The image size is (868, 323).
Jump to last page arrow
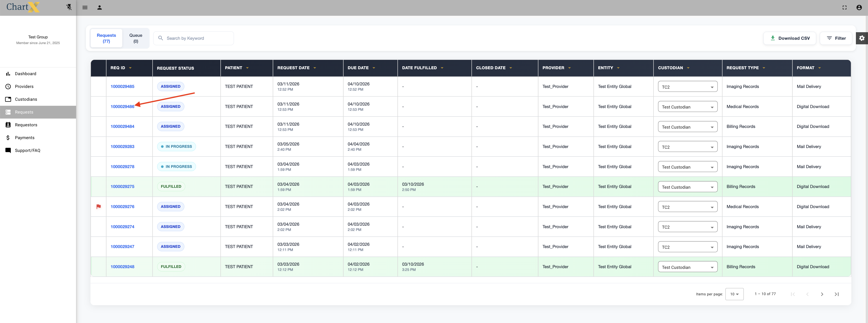[x=836, y=294]
